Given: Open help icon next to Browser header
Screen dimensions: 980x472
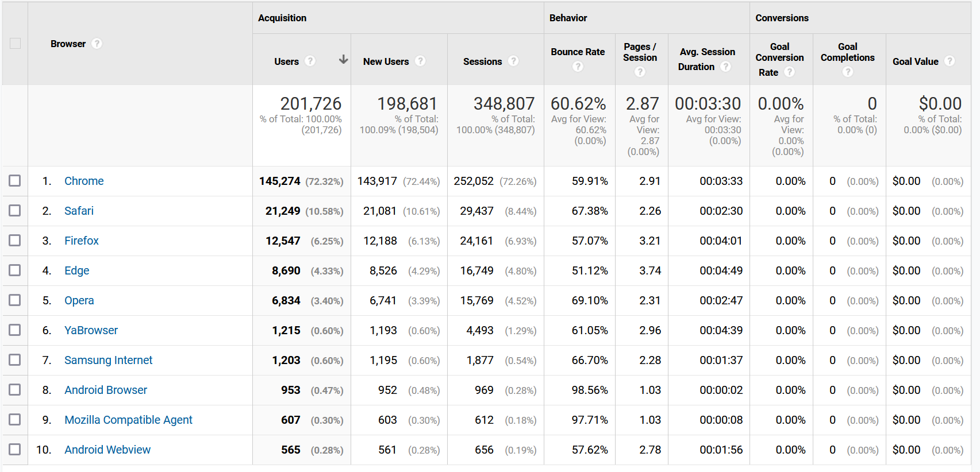Looking at the screenshot, I should point(97,44).
